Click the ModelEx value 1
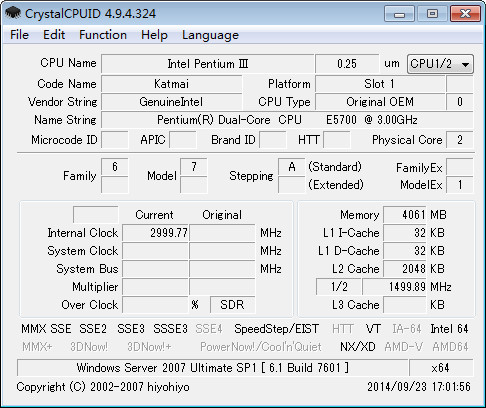Screen dimensions: 486x408 click(x=460, y=185)
